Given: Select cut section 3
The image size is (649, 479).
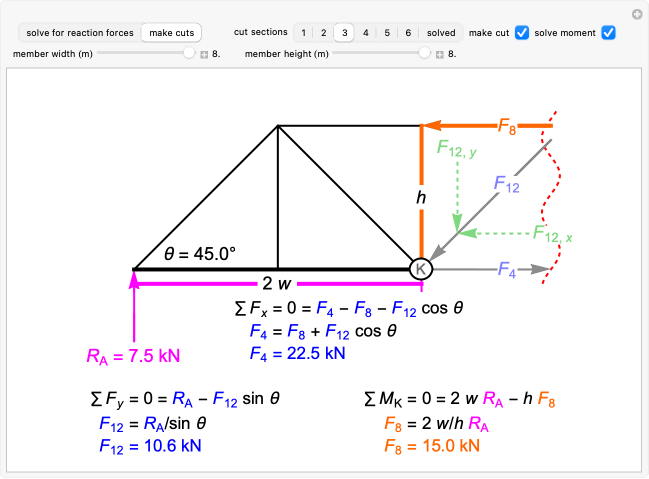Looking at the screenshot, I should click(344, 33).
